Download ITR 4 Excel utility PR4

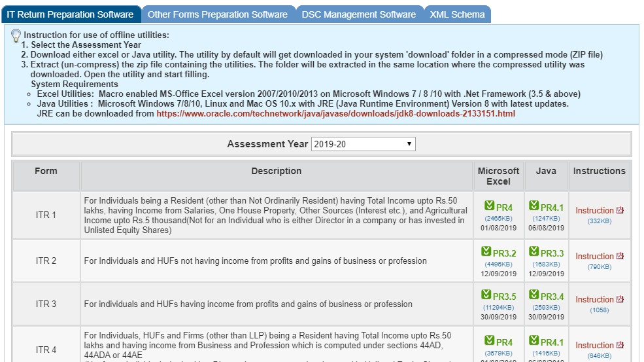point(504,342)
